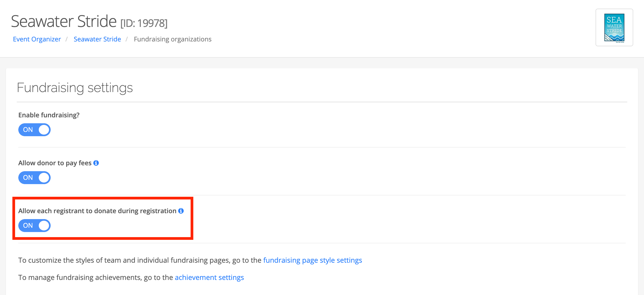Click the registrant donate during registration label

(97, 211)
